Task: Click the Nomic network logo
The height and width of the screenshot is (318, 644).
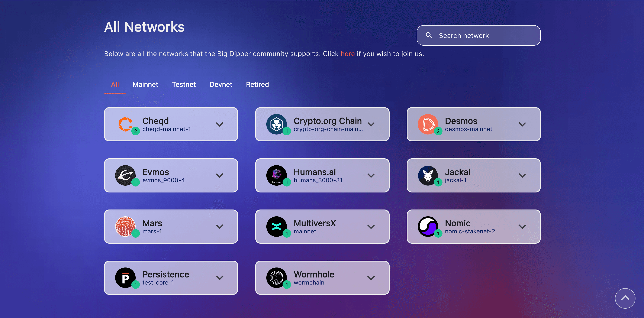Action: pos(428,227)
